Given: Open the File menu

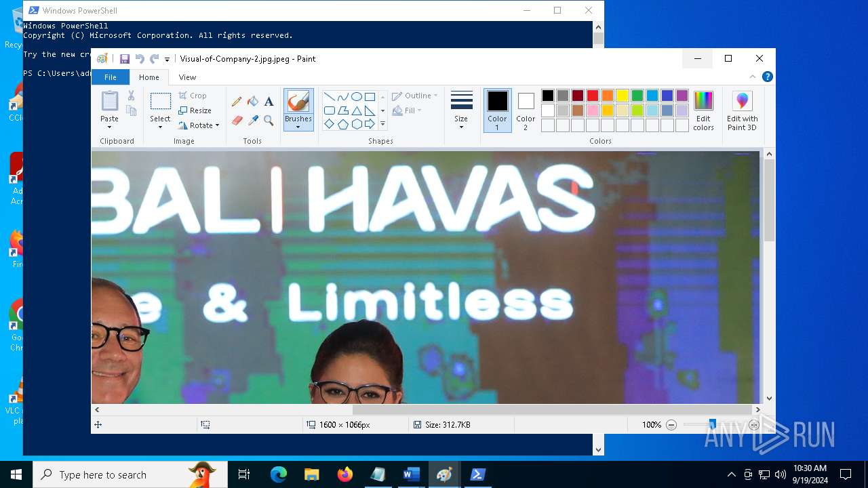Looking at the screenshot, I should tap(110, 77).
